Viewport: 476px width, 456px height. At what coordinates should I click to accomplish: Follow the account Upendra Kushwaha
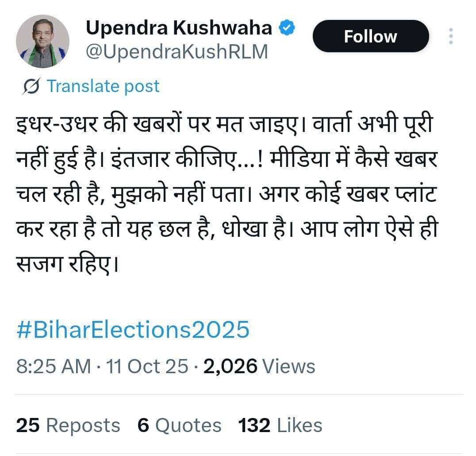pyautogui.click(x=370, y=36)
